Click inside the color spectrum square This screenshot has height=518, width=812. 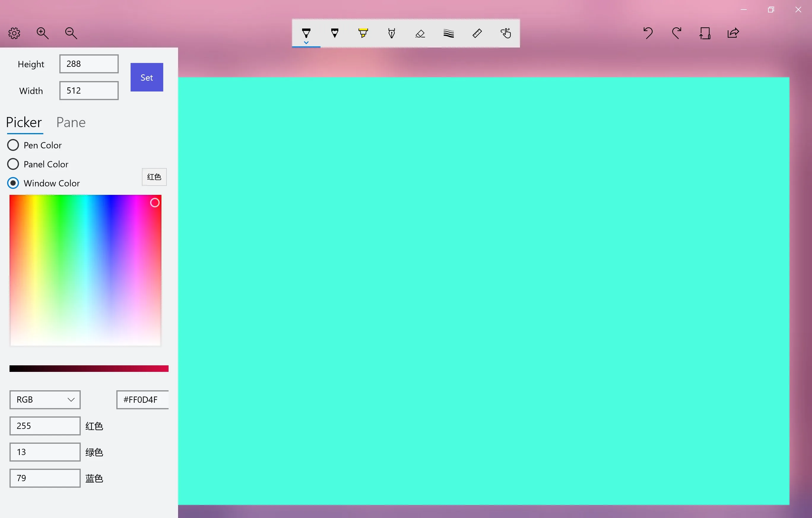point(85,270)
